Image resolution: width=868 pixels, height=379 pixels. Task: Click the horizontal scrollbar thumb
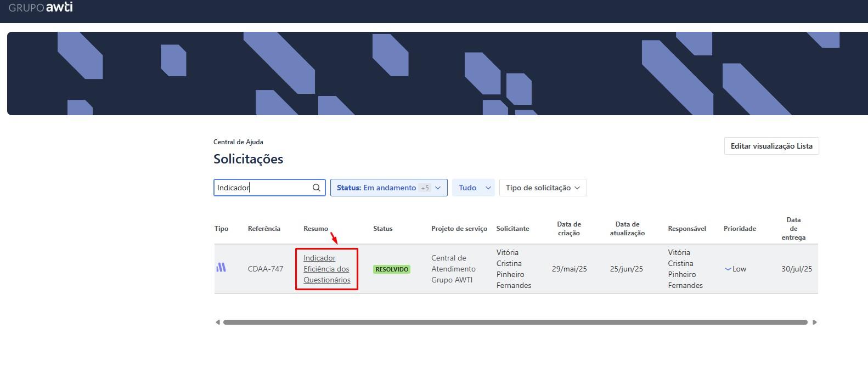click(x=515, y=323)
